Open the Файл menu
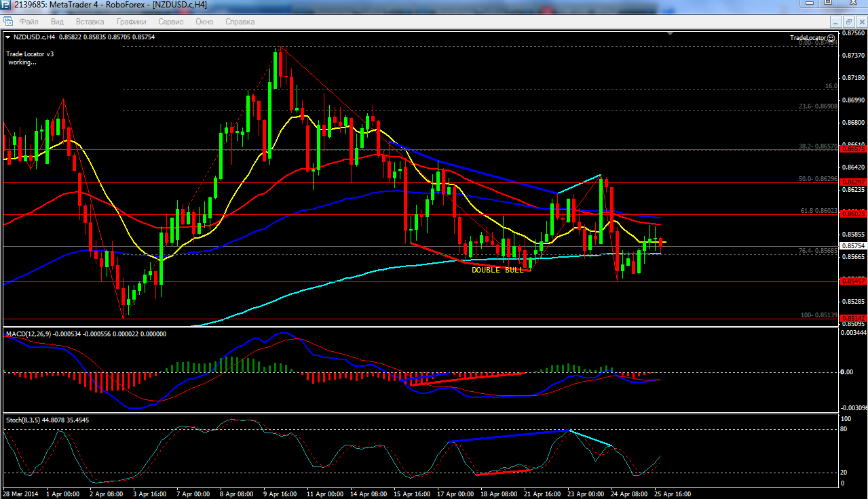This screenshot has height=499, width=868. click(x=29, y=22)
